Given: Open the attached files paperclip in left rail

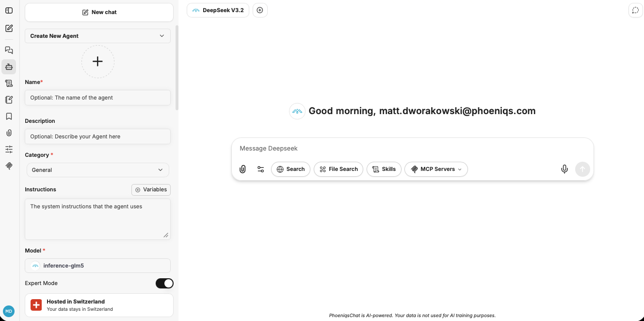Looking at the screenshot, I should pos(9,133).
